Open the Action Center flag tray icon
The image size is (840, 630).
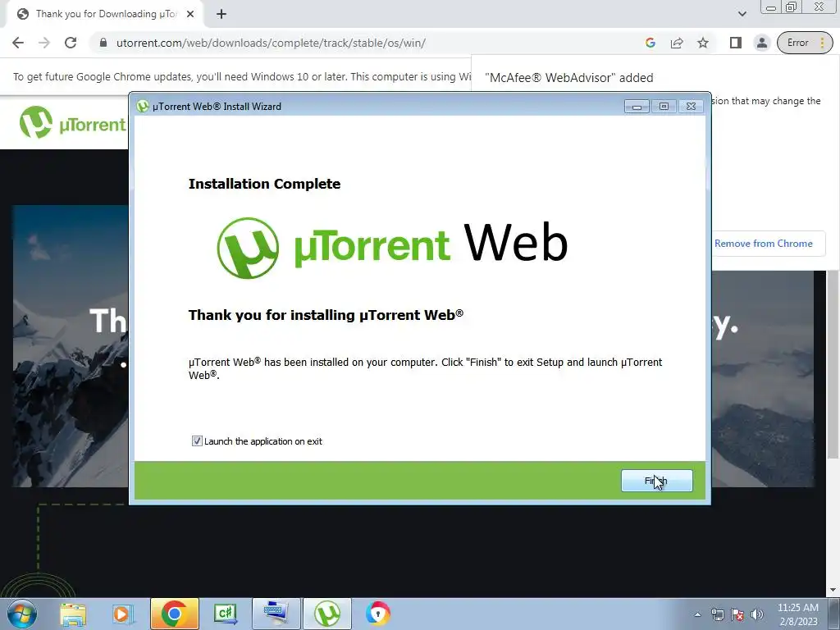click(737, 614)
